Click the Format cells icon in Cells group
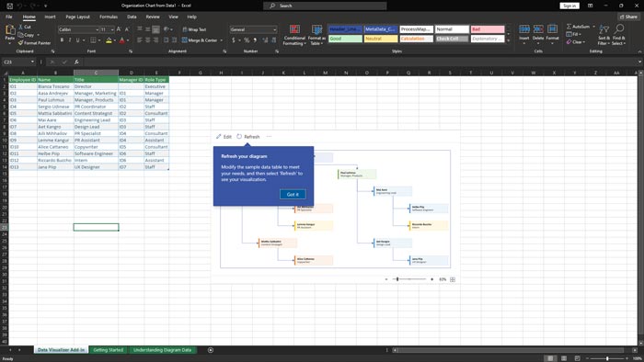Viewport: 644px width, 362px height. [x=552, y=29]
